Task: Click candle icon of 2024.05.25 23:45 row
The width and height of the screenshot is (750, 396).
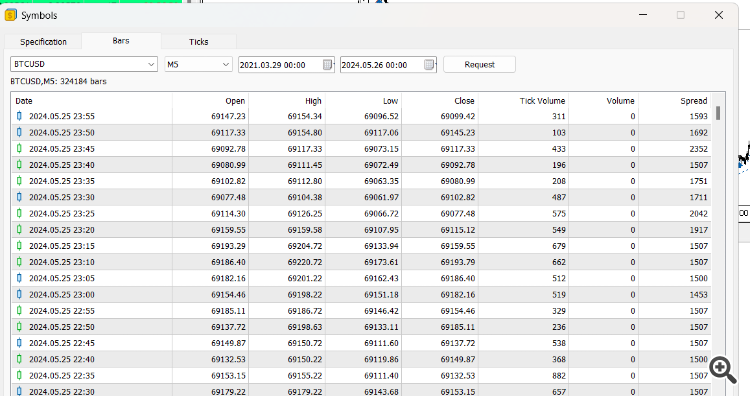Action: pyautogui.click(x=19, y=148)
